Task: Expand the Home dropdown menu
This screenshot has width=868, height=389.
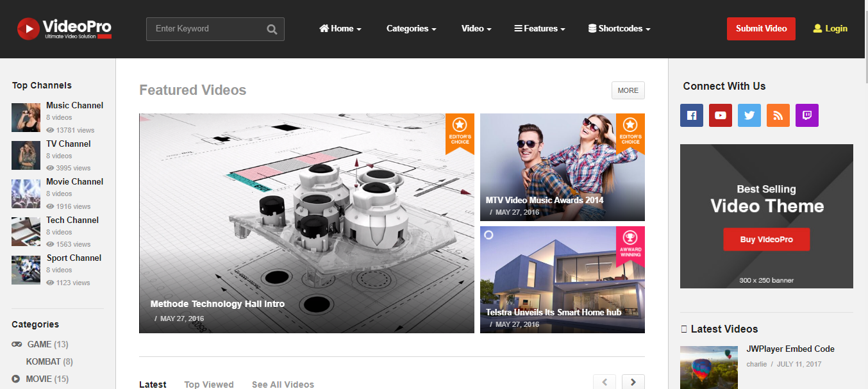Action: point(340,29)
